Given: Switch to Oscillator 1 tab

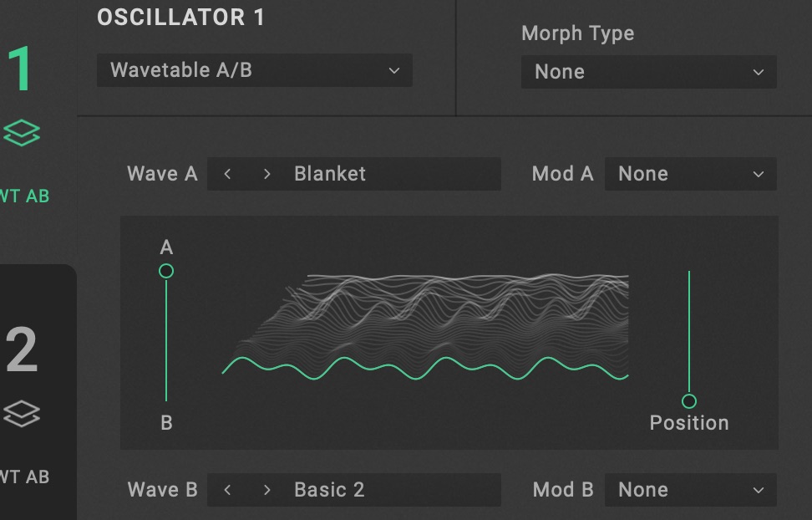Looking at the screenshot, I should [20, 70].
